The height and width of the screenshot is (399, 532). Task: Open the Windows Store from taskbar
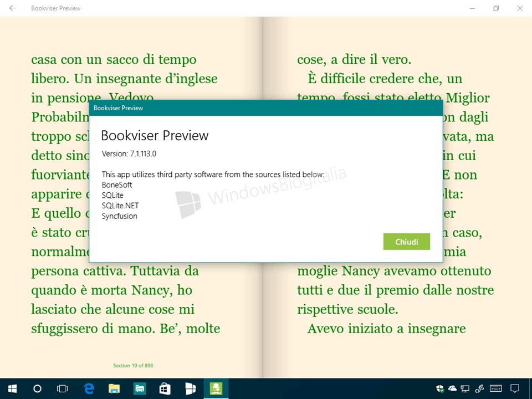click(165, 388)
